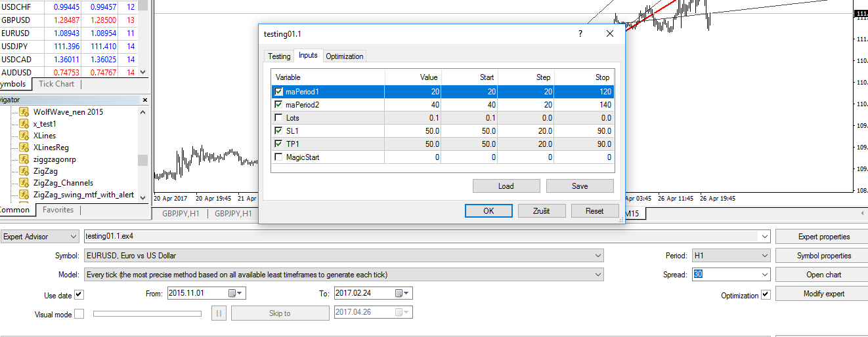
Task: Open the From date calendar picker
Action: pos(232,293)
